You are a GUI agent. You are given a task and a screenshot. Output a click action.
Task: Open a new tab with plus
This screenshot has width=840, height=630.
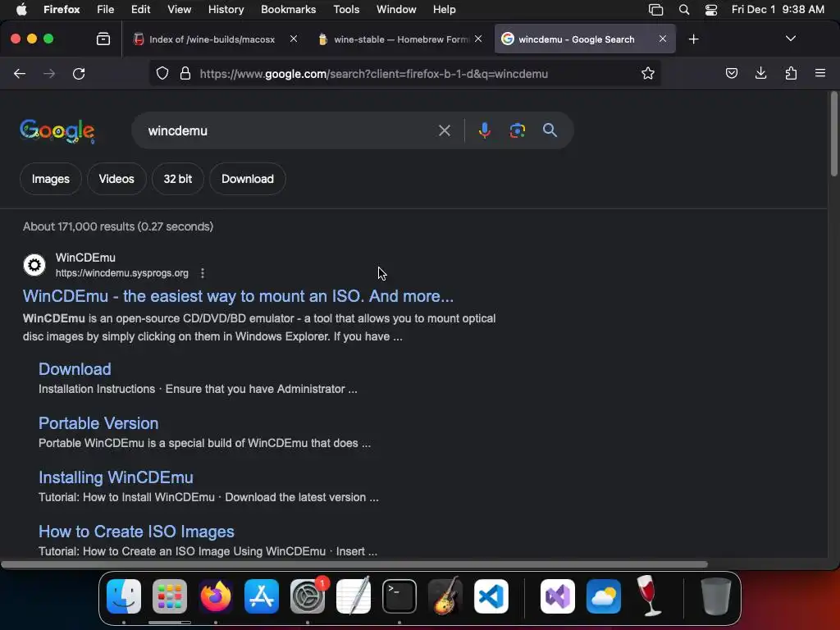693,39
